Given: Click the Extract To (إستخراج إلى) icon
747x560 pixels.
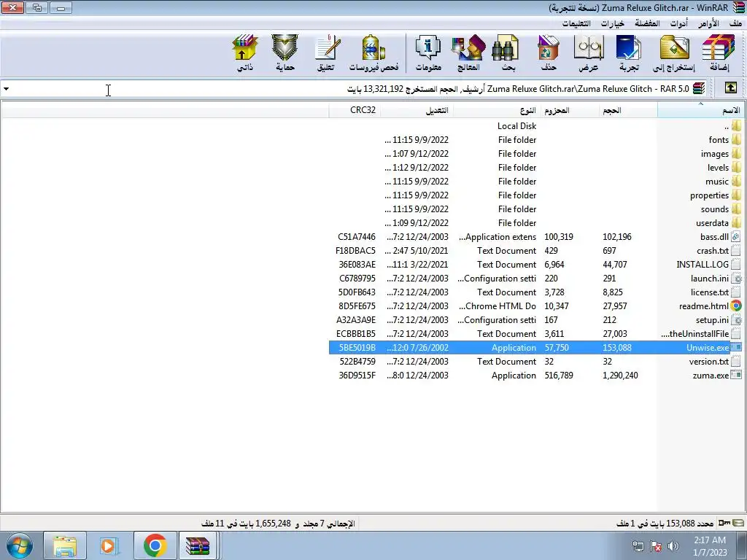Looking at the screenshot, I should pos(674,52).
